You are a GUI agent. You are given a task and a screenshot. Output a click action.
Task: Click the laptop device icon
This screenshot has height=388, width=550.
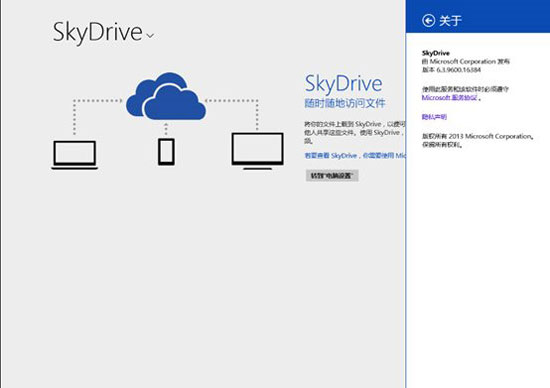[x=74, y=155]
